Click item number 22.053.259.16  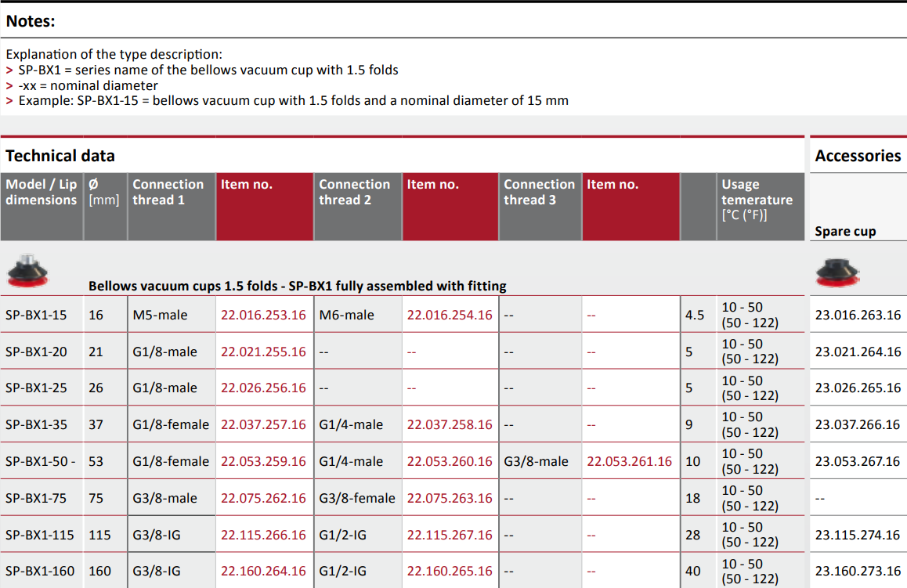tap(263, 461)
